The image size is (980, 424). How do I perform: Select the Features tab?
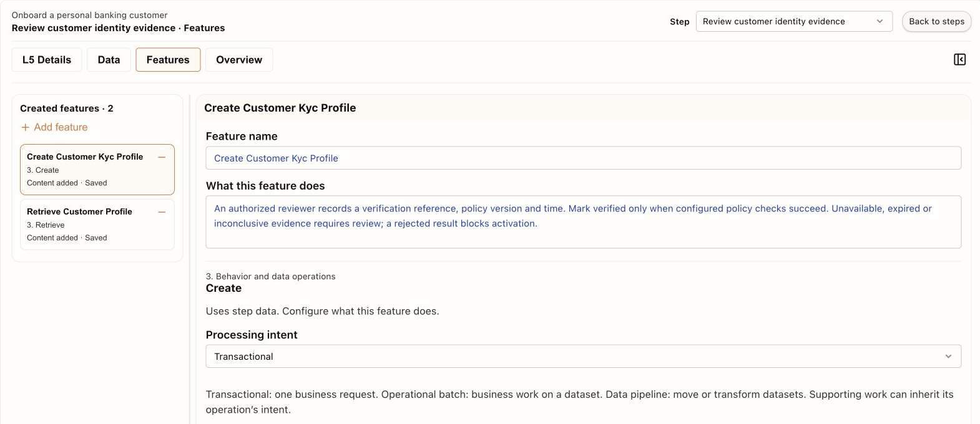[x=168, y=60]
